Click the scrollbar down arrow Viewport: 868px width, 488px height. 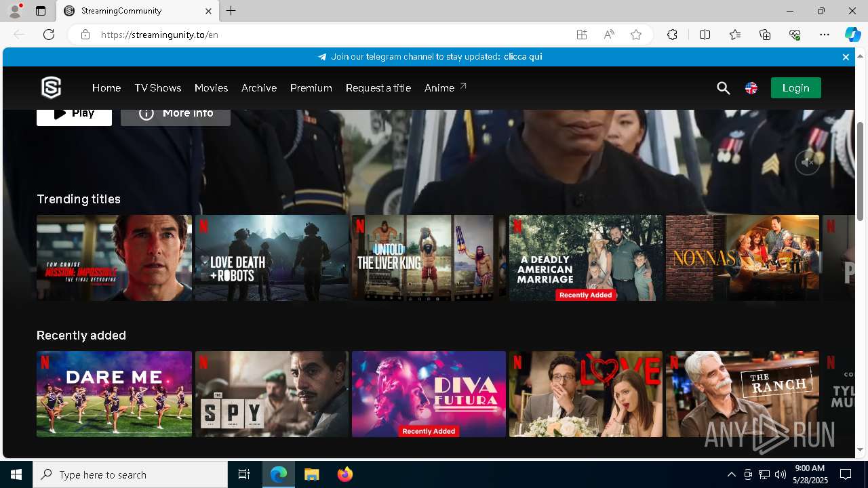point(861,449)
